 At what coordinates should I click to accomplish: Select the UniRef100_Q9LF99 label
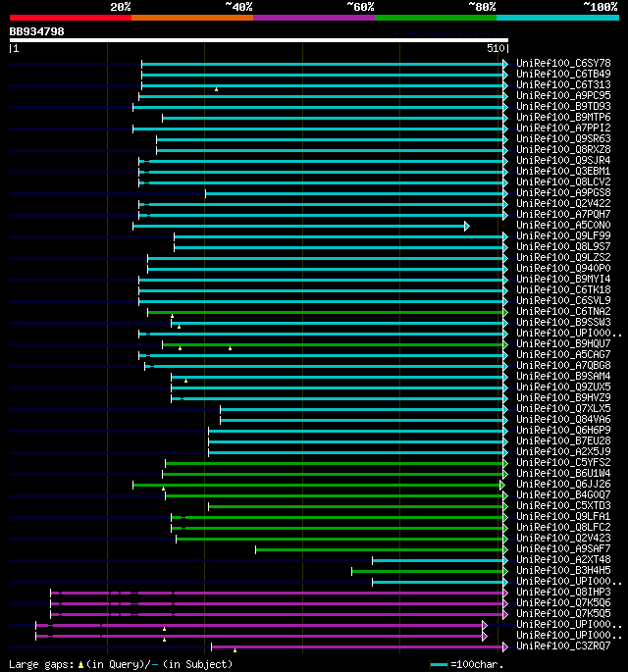563,235
